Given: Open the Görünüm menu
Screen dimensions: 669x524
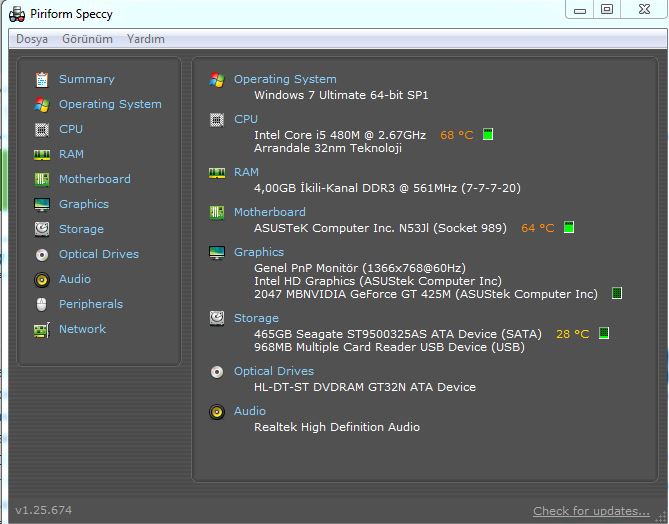Looking at the screenshot, I should coord(87,39).
